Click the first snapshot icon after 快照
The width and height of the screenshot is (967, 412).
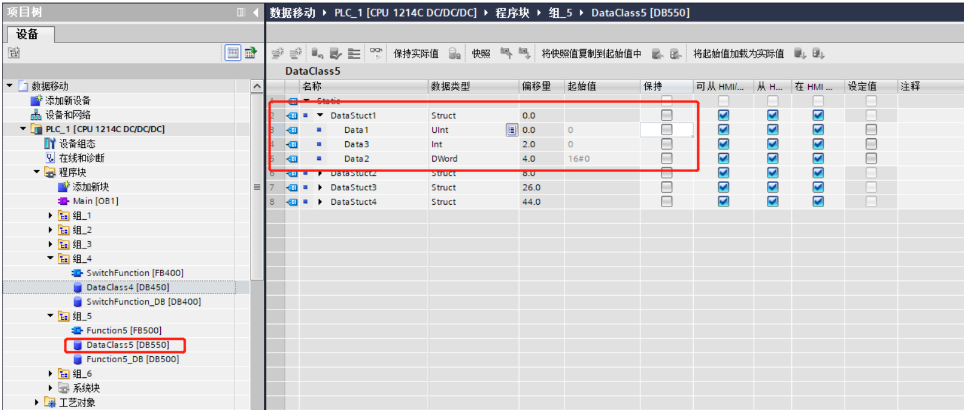[x=505, y=54]
